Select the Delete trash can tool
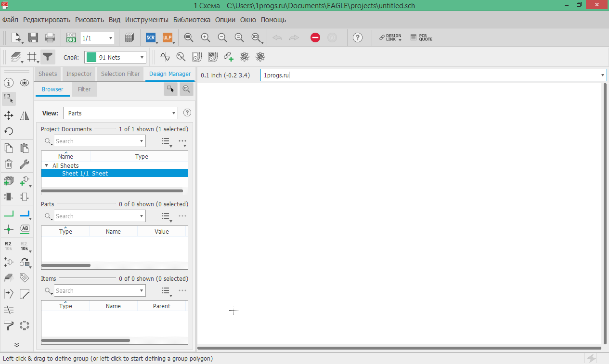 [x=9, y=164]
